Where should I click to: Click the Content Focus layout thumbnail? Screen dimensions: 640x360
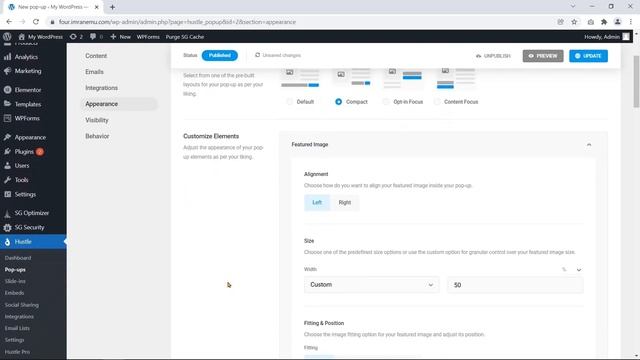click(x=456, y=78)
